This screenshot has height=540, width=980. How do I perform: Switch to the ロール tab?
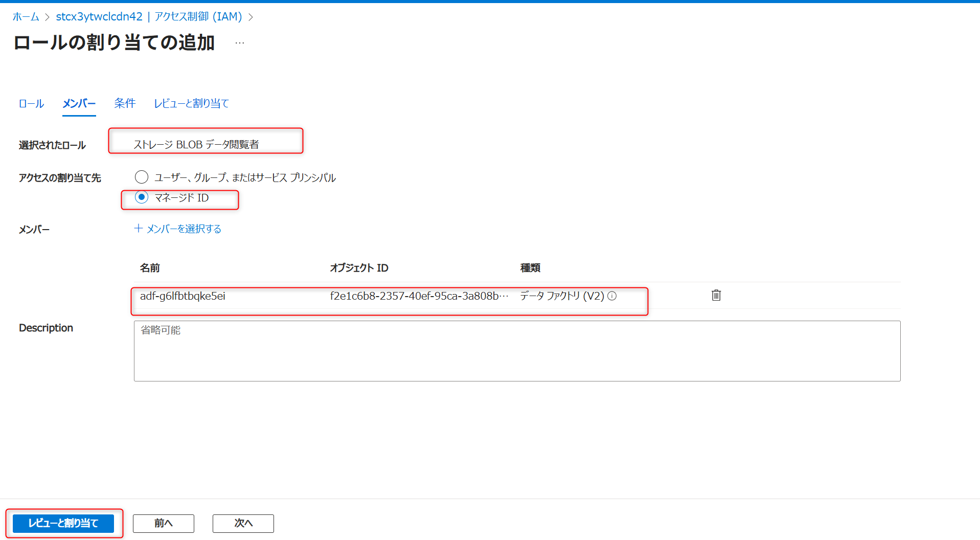(31, 103)
